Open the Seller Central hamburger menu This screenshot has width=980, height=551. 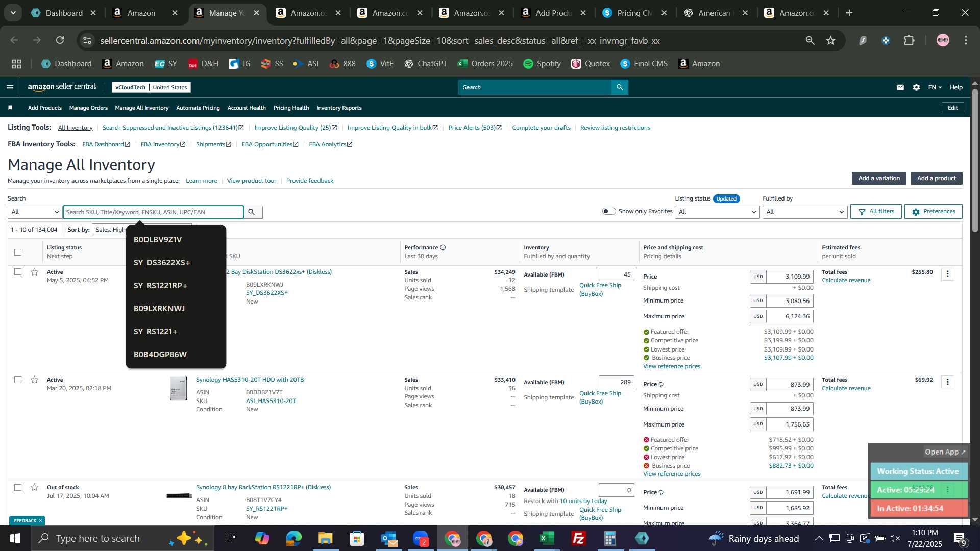pos(10,87)
